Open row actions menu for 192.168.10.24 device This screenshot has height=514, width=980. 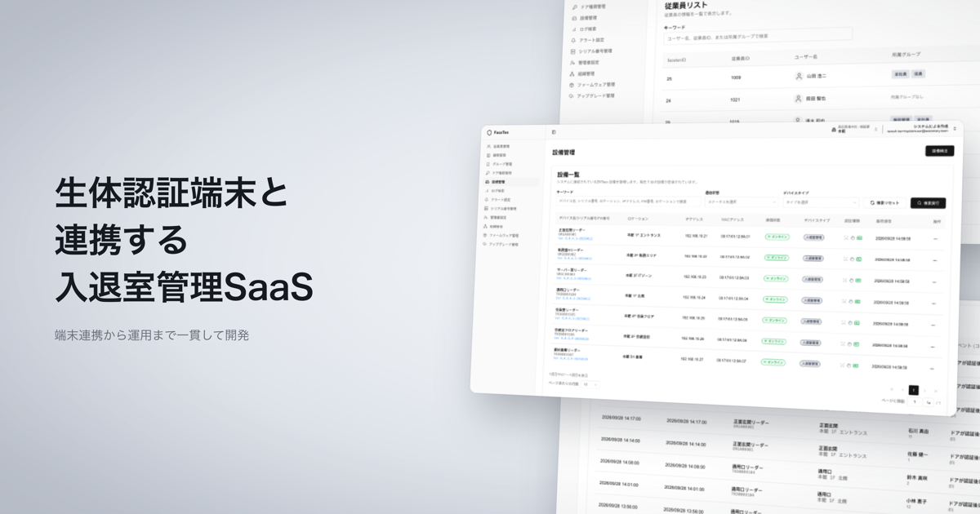(x=933, y=304)
